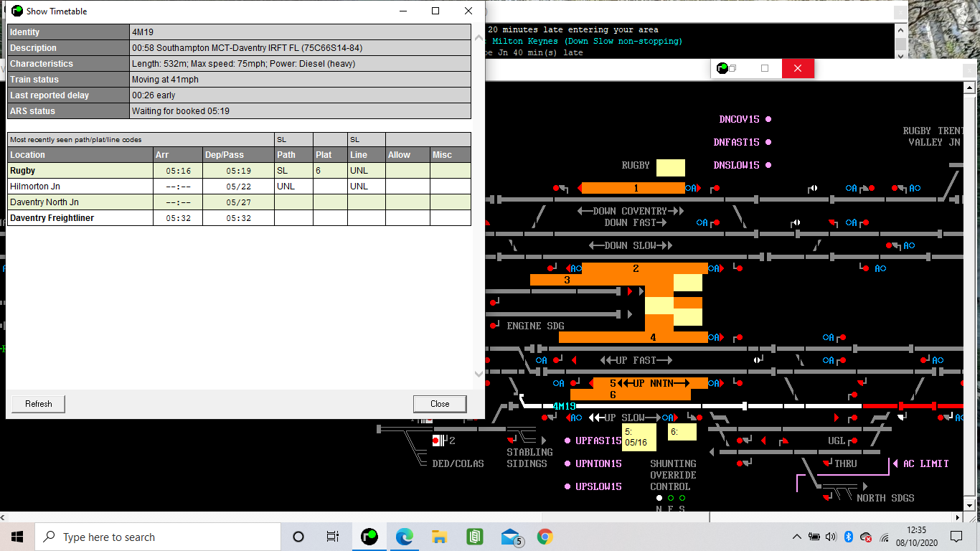Toggle the DNSLOW15 ARS indicator dot
The image size is (980, 551).
click(x=768, y=165)
